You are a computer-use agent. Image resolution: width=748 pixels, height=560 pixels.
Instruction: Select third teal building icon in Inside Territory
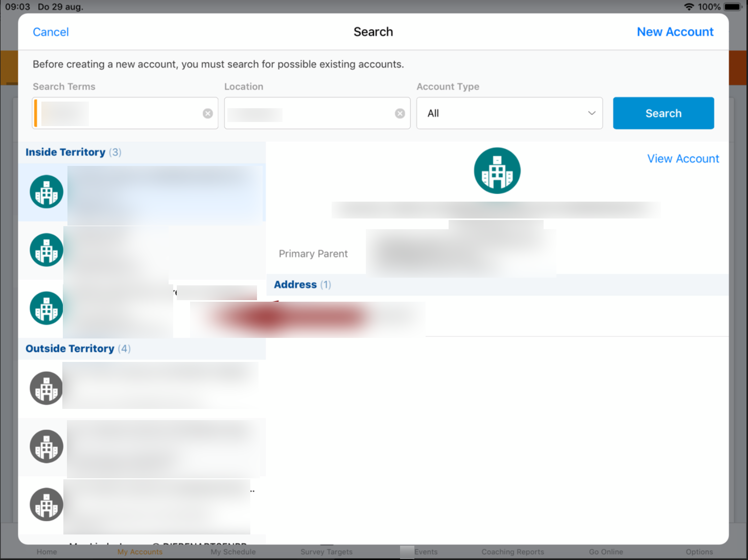[x=46, y=308]
